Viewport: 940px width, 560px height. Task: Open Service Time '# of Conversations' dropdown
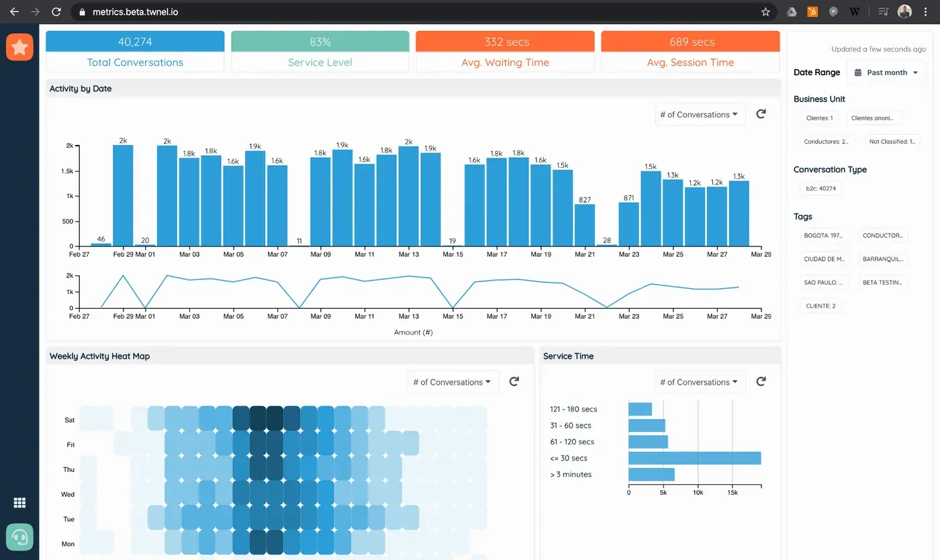tap(699, 381)
